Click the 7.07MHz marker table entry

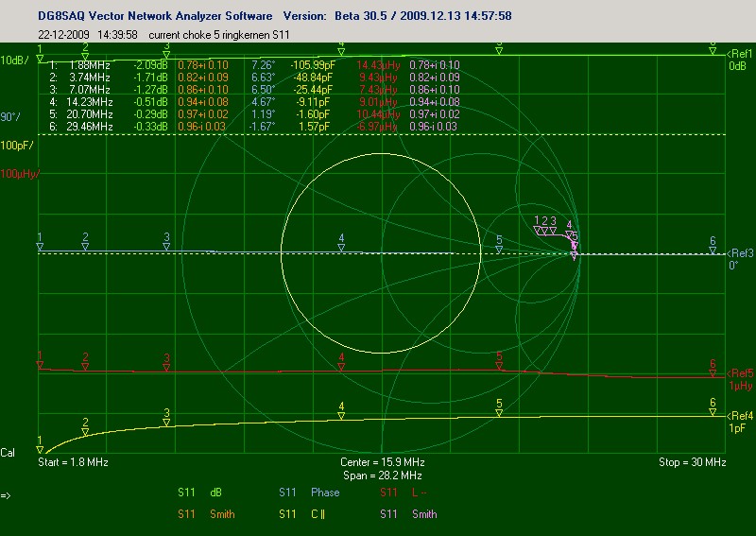point(90,90)
